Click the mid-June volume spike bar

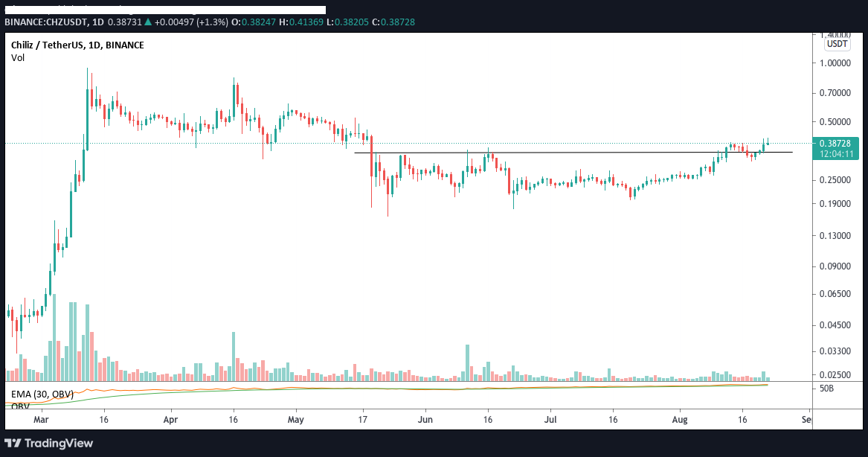pos(467,362)
